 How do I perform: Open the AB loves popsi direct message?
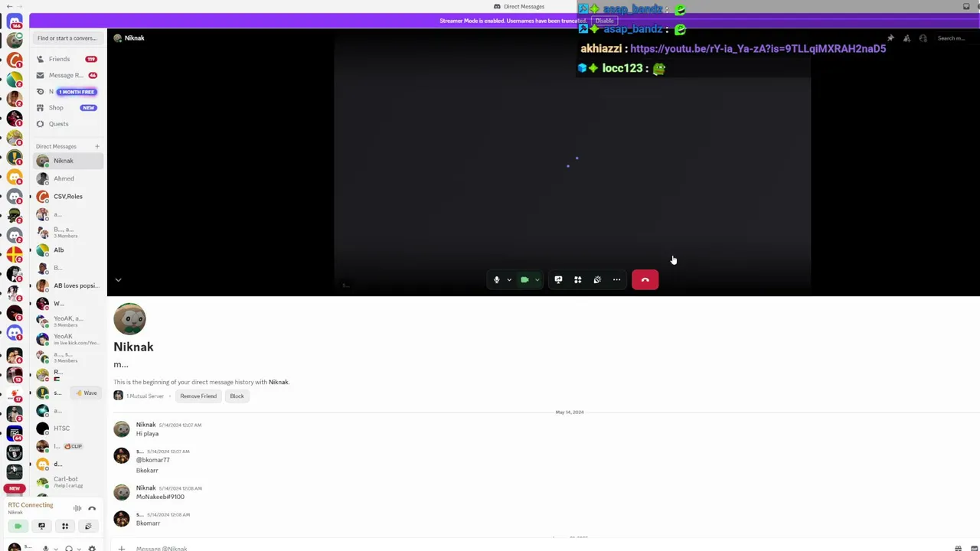(68, 285)
